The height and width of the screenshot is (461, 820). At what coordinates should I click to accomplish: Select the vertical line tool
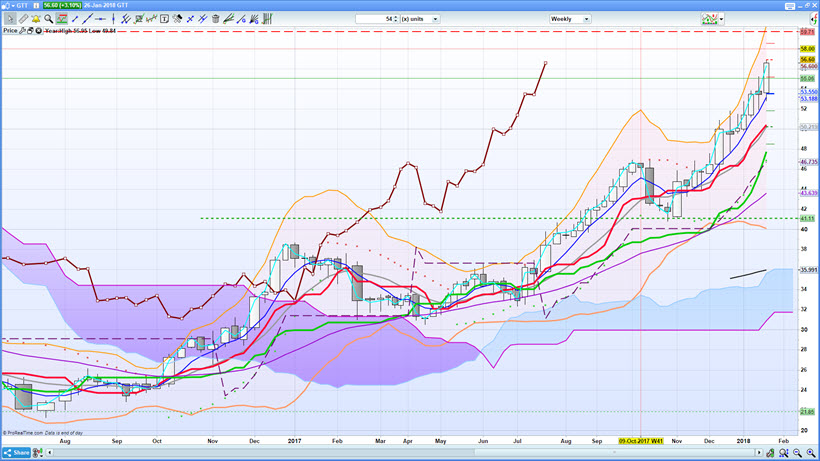click(113, 19)
